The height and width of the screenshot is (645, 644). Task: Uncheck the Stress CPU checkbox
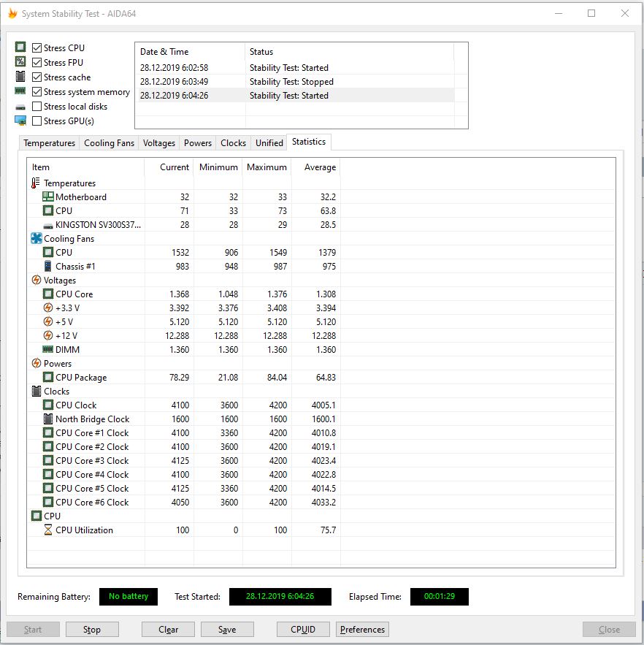click(x=37, y=47)
